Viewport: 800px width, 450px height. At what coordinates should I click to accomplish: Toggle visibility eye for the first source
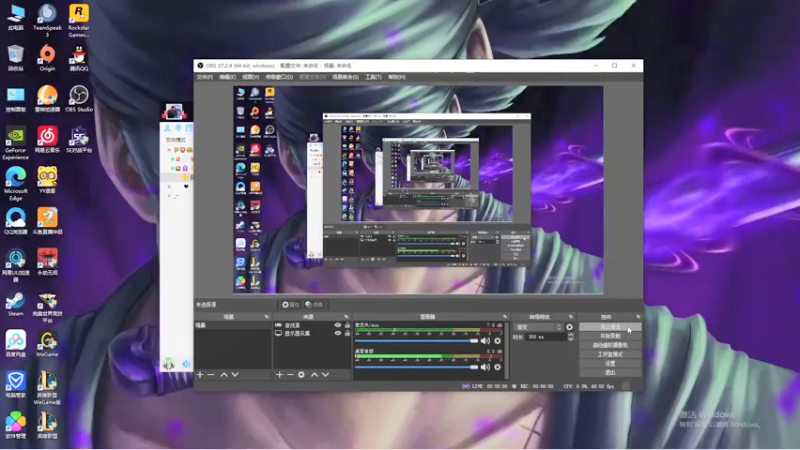tap(337, 325)
